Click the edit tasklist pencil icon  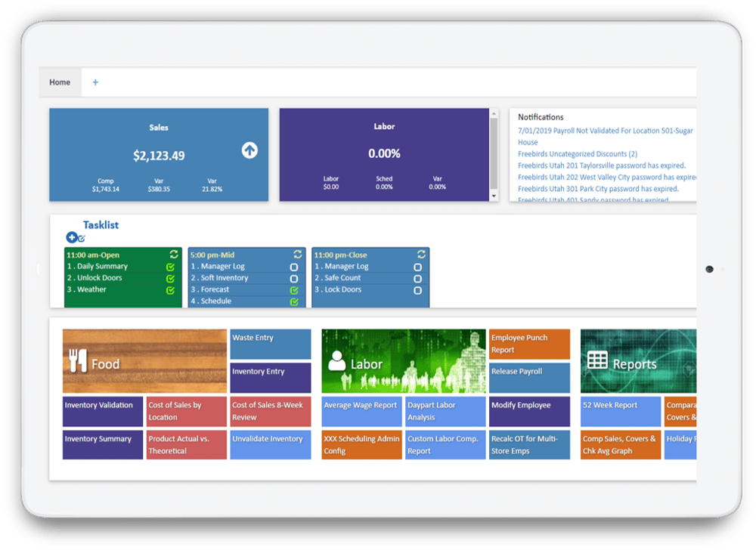(x=82, y=239)
